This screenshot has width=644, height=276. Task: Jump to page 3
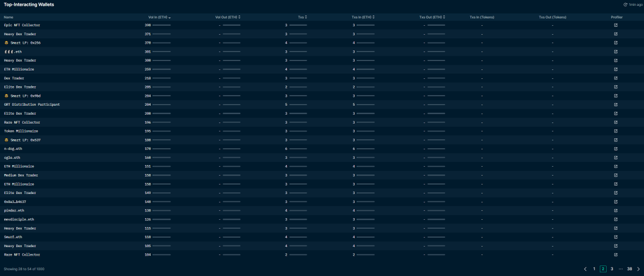point(612,268)
